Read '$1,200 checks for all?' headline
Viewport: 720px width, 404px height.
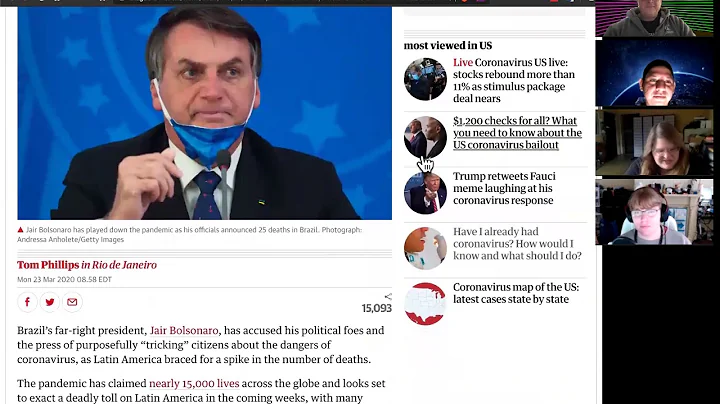click(517, 133)
